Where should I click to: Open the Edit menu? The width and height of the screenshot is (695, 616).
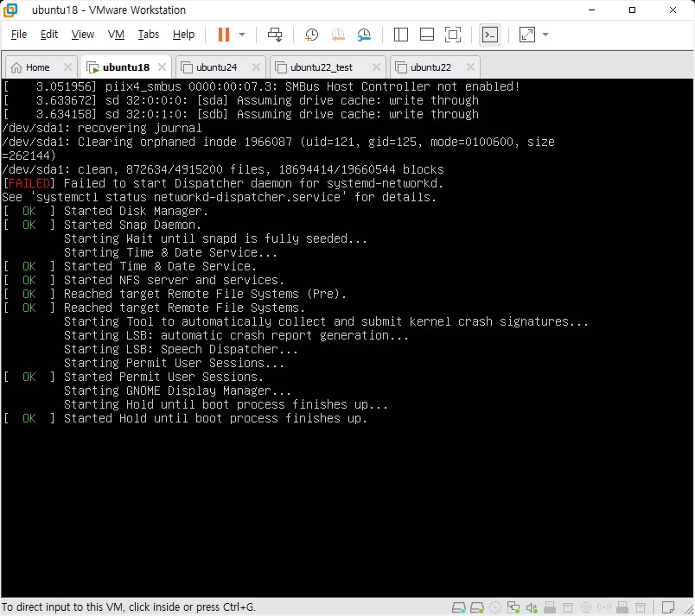pyautogui.click(x=48, y=35)
